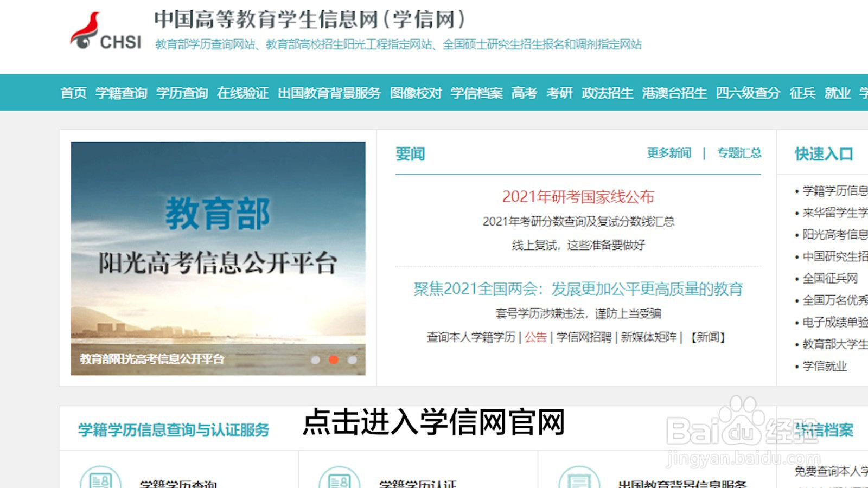The width and height of the screenshot is (868, 488).
Task: Open 专题汇总 link
Action: [739, 153]
